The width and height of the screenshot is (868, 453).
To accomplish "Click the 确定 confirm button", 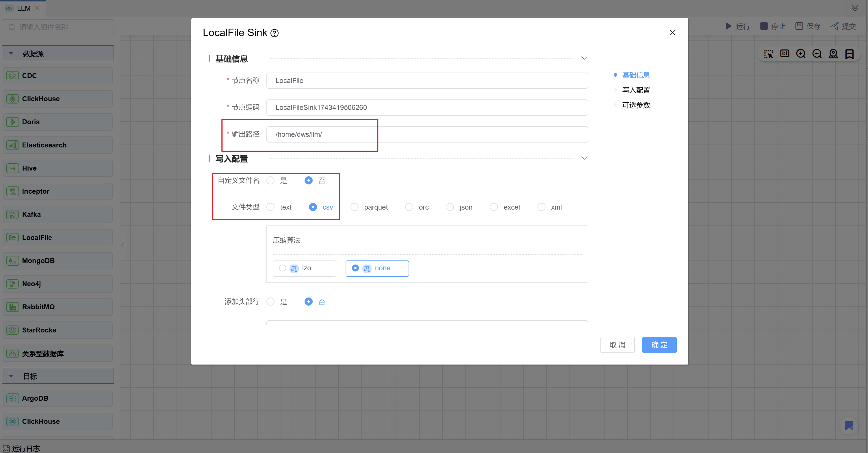I will [x=659, y=345].
